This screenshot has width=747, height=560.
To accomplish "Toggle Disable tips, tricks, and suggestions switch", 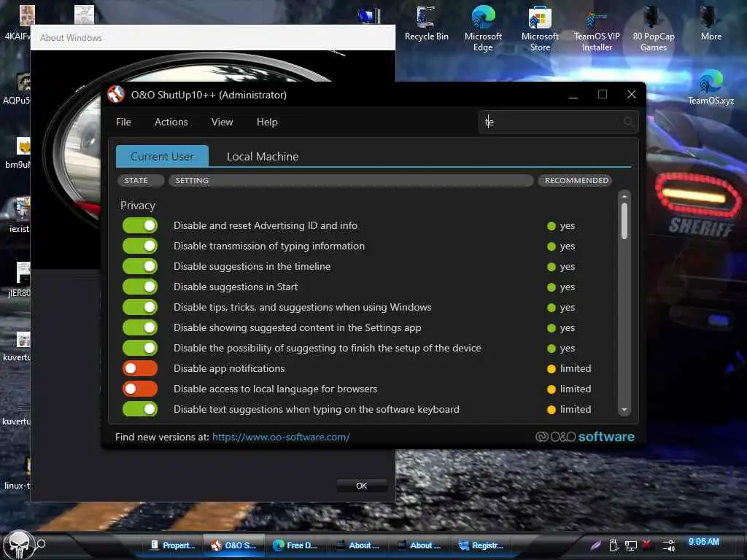I will (x=139, y=308).
